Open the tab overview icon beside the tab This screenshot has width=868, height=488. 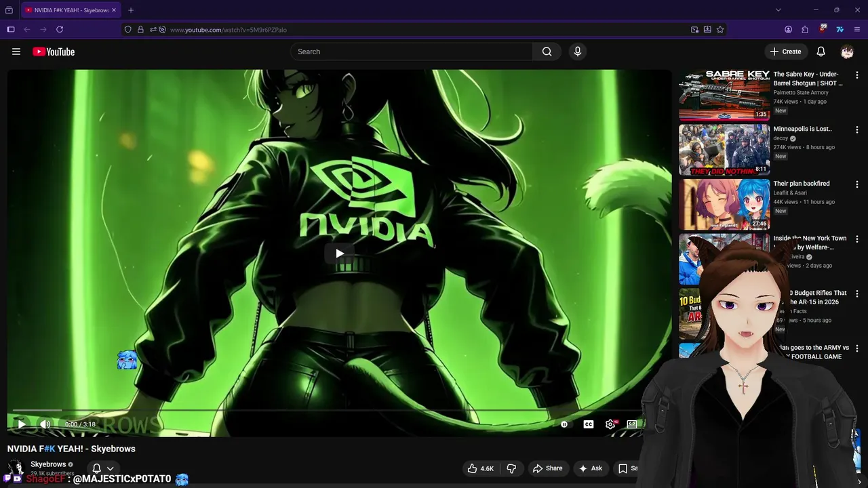click(x=9, y=10)
